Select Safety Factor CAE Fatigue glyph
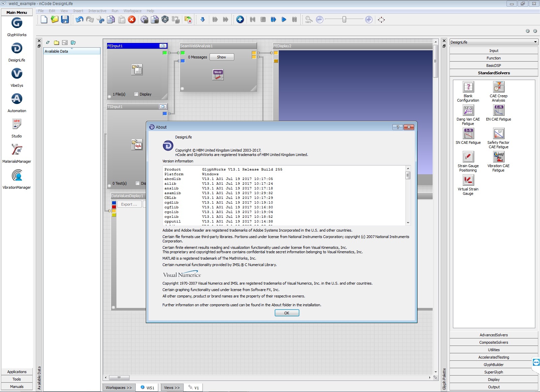This screenshot has height=392, width=540. (498, 134)
